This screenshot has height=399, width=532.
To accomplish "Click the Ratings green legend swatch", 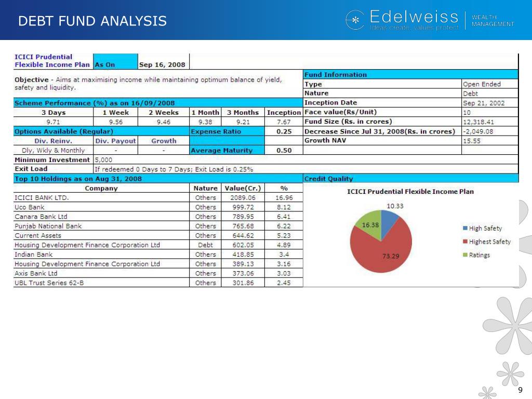I will click(x=465, y=255).
